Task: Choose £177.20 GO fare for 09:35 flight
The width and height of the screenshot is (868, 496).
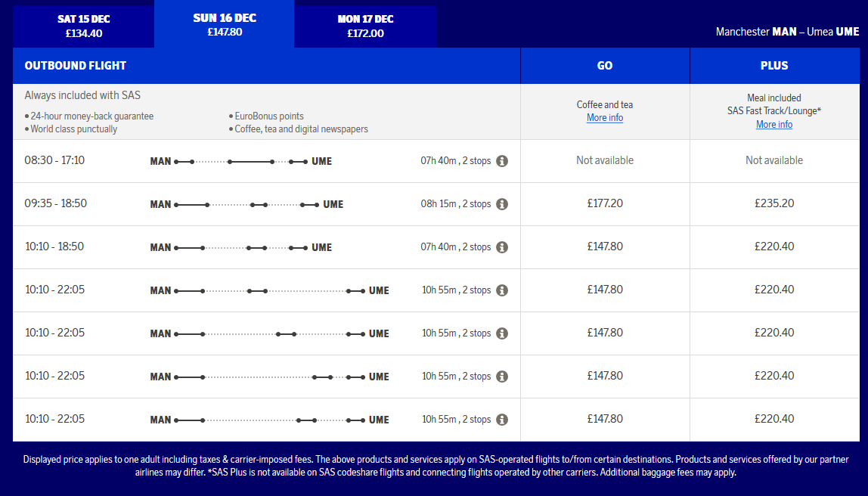Action: coord(605,203)
